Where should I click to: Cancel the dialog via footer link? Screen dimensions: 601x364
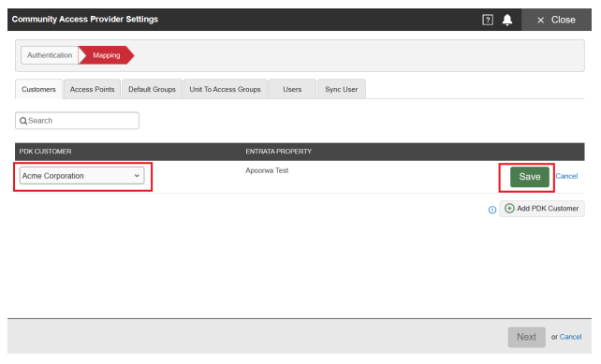click(570, 337)
